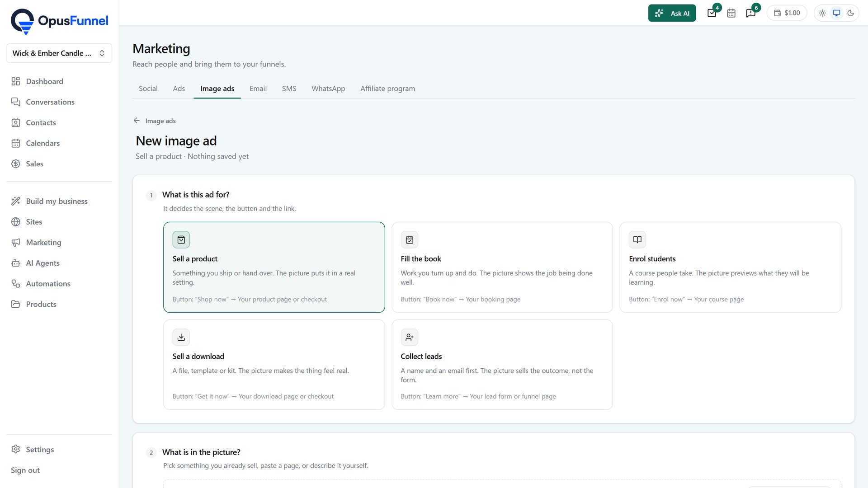868x488 pixels.
Task: Switch to light theme sun icon
Action: (822, 13)
